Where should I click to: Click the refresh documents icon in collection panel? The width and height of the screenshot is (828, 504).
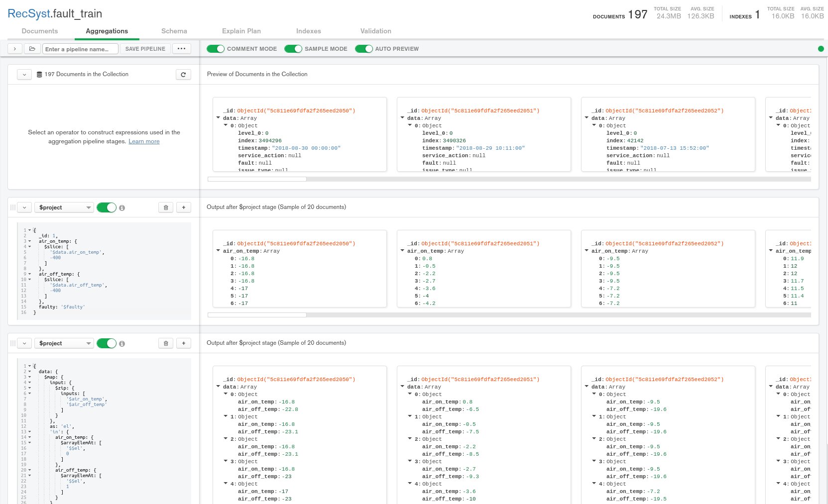[183, 75]
